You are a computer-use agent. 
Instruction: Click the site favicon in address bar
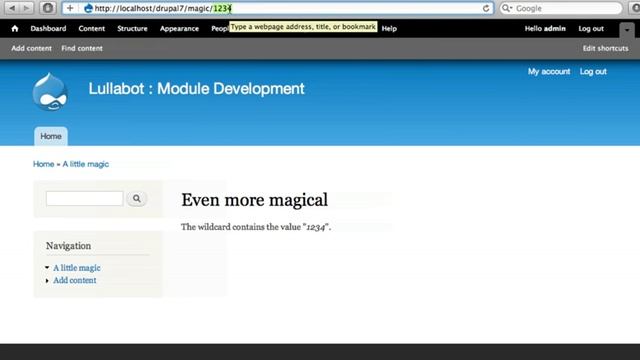pyautogui.click(x=88, y=8)
